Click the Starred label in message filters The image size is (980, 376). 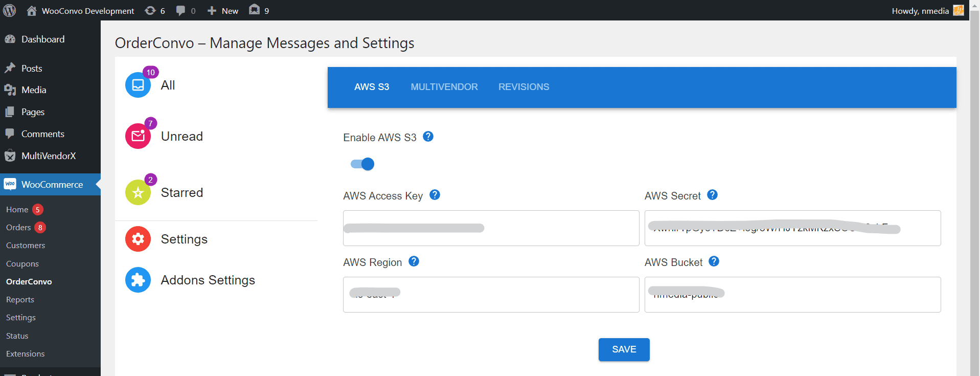click(x=182, y=193)
